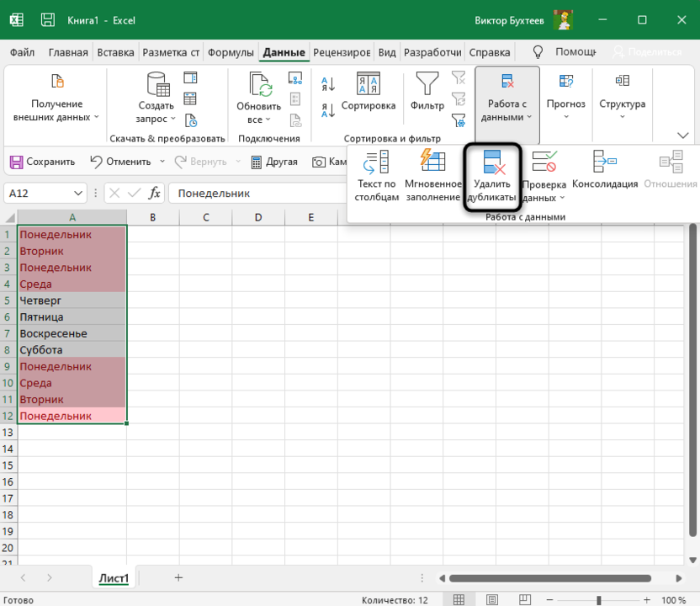Open the Sort (Сортировка) dialog

[x=369, y=92]
